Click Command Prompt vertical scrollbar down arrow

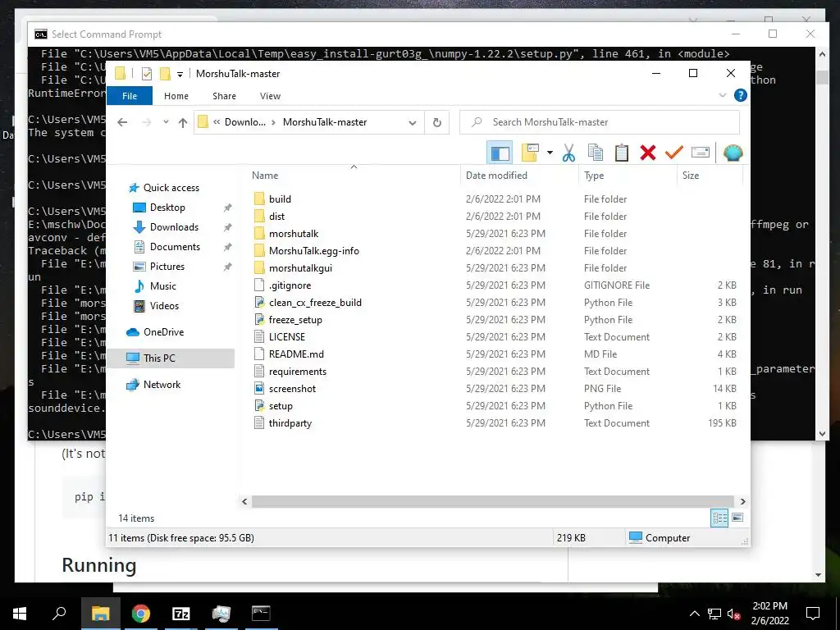(x=822, y=434)
